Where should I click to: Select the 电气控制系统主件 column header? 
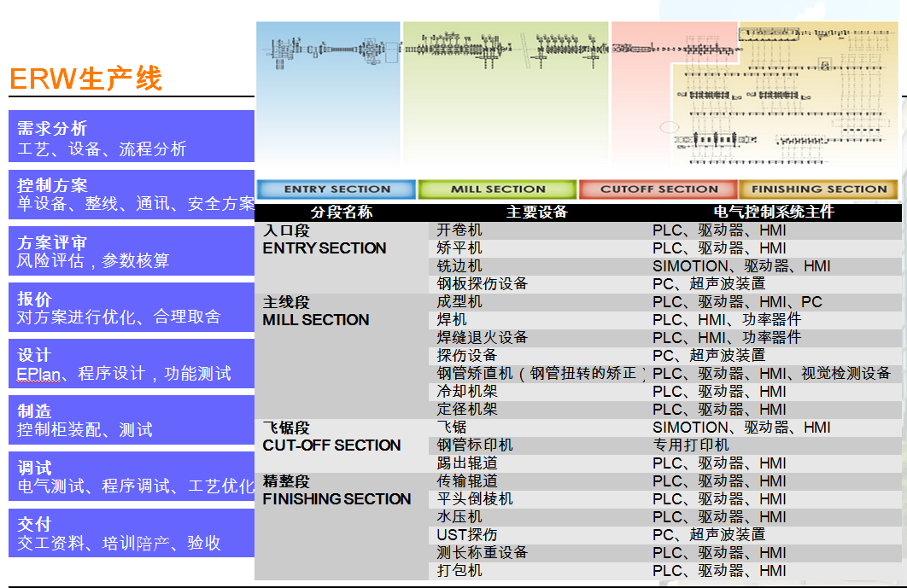773,212
